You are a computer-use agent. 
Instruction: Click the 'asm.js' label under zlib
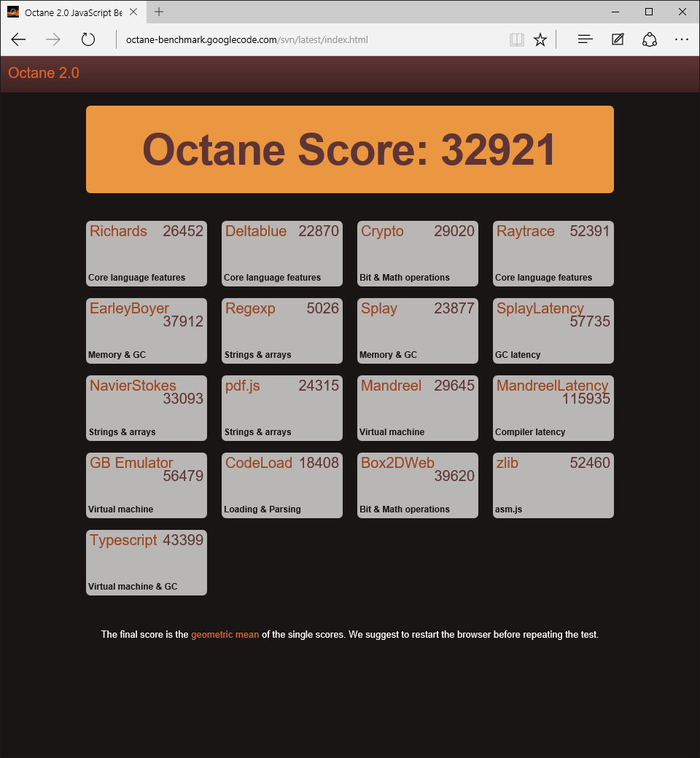[x=508, y=509]
